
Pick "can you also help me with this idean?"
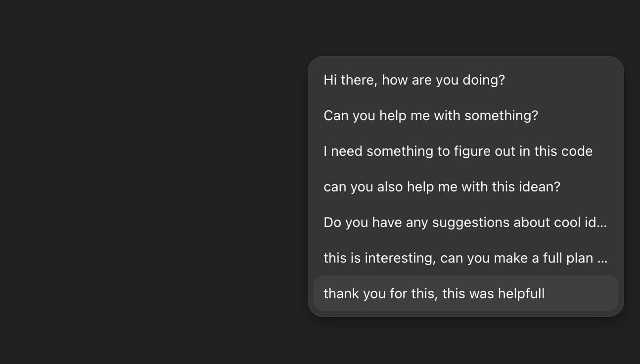pyautogui.click(x=442, y=186)
